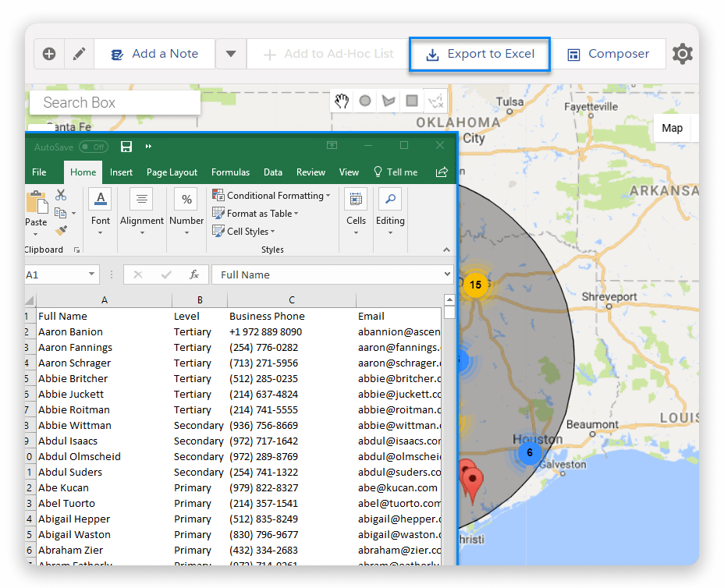Viewport: 724px width, 588px height.
Task: Open the Clipboard dialog launcher
Action: coord(76,250)
